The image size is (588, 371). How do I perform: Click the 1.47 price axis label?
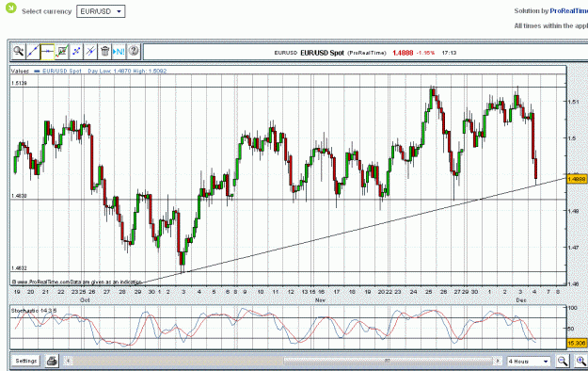click(x=573, y=247)
